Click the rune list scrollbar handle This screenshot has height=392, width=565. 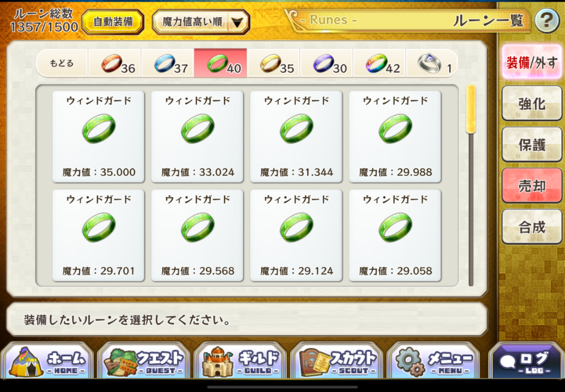471,109
